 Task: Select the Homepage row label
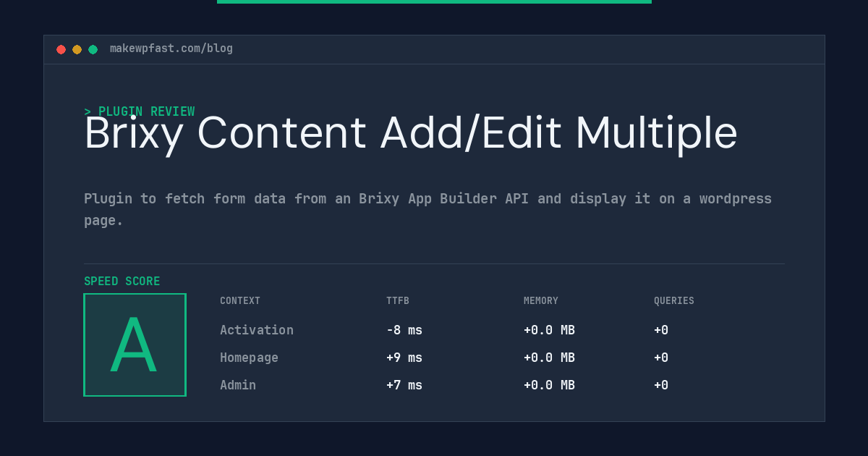coord(249,358)
